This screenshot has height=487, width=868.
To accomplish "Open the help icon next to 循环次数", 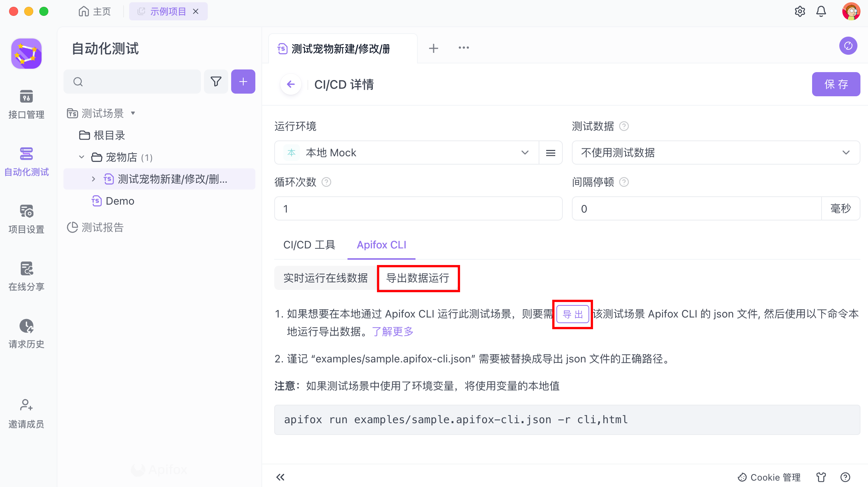I will pos(326,182).
